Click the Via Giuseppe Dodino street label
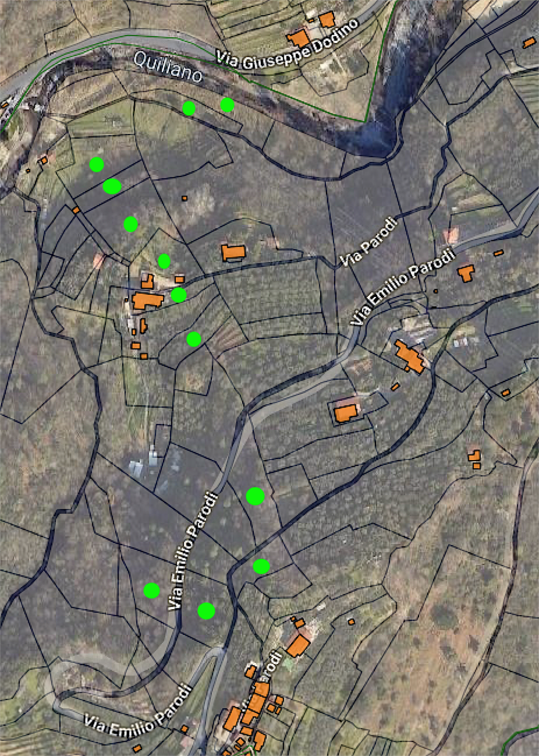539x756 pixels. [288, 41]
